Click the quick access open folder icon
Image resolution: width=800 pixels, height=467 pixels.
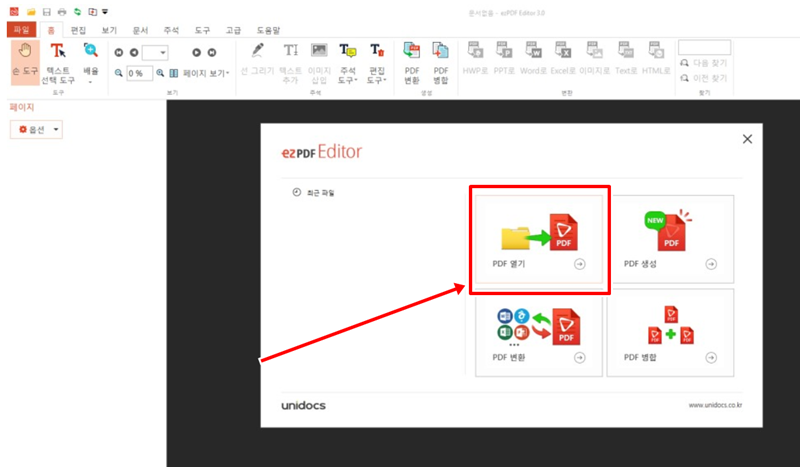[31, 12]
